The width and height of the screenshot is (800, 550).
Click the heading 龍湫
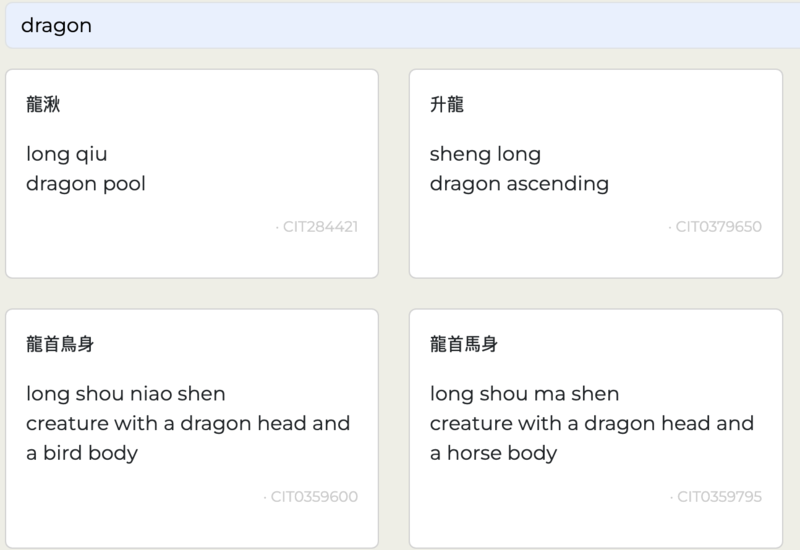[43, 105]
